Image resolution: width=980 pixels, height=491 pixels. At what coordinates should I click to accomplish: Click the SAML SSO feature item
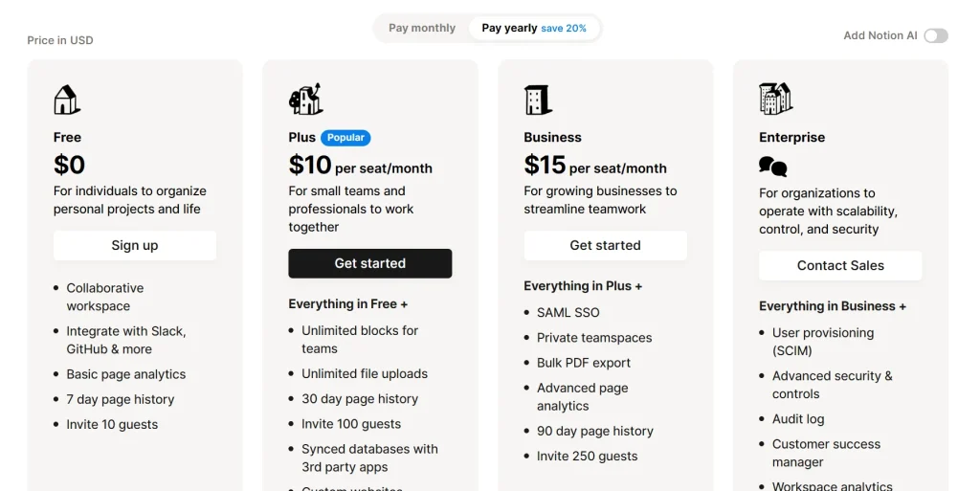[x=568, y=312]
